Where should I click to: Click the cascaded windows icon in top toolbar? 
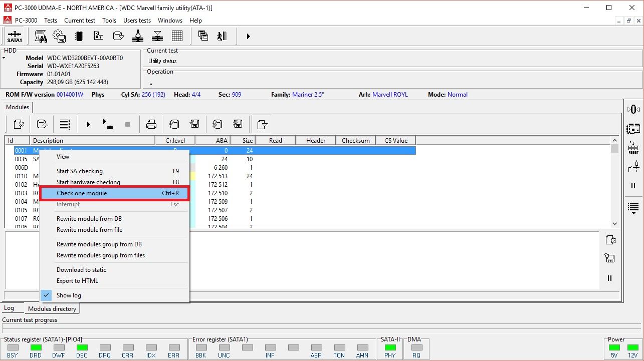tap(203, 36)
